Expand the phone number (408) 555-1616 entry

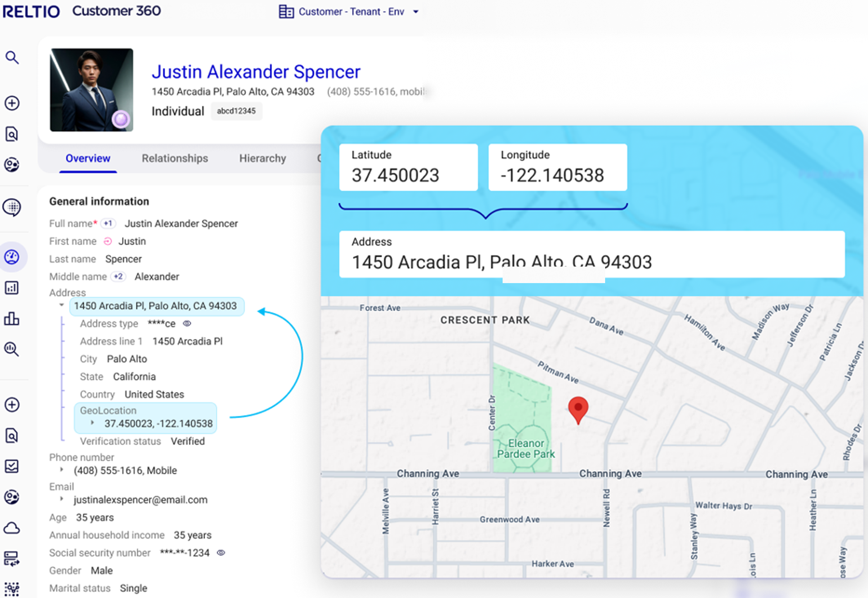pyautogui.click(x=62, y=470)
